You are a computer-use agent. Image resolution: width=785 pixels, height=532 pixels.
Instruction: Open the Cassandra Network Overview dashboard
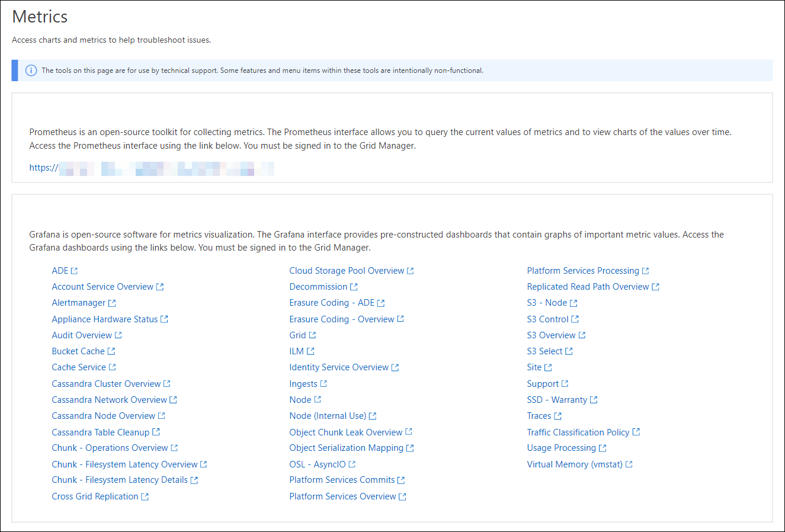(x=110, y=400)
